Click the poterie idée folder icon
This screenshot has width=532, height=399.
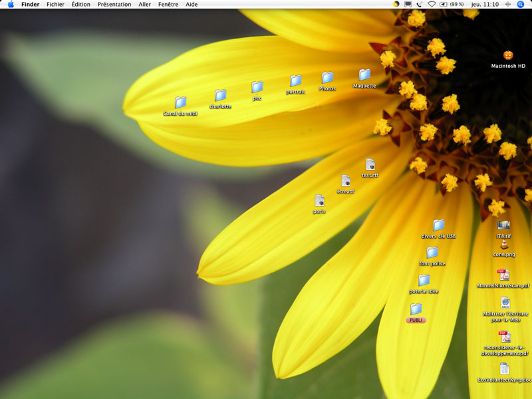[x=424, y=280]
